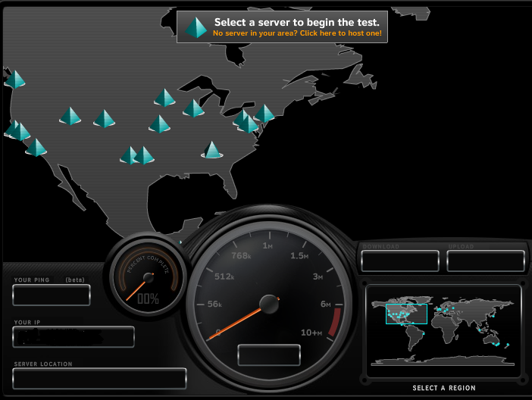
Task: Click the 'Select a server to begin the test' heading
Action: pyautogui.click(x=296, y=23)
